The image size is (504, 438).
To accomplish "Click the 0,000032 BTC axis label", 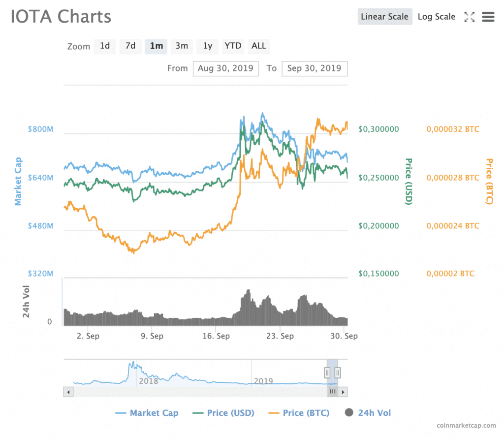I will tap(453, 129).
